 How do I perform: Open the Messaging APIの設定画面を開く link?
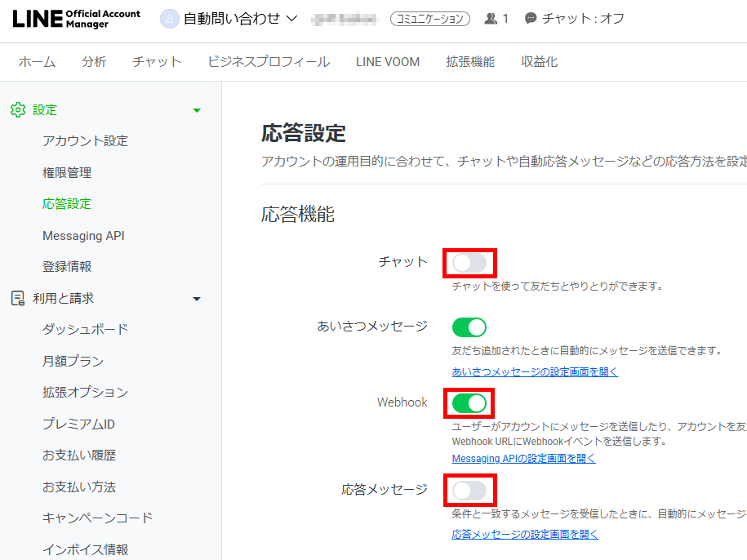coord(523,459)
